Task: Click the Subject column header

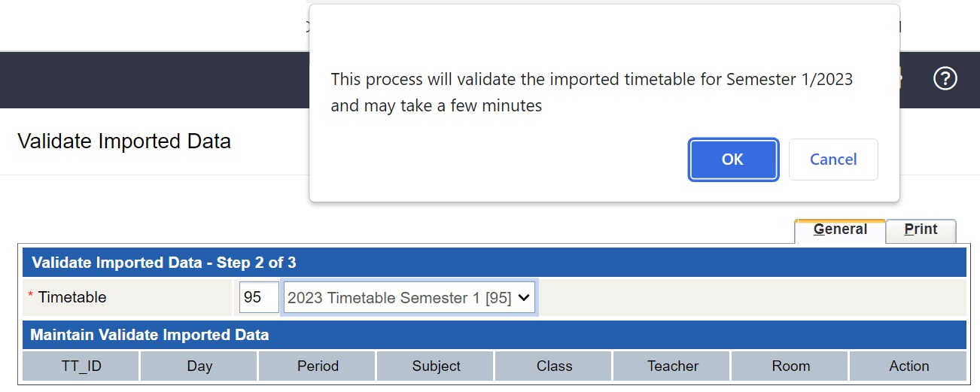Action: tap(436, 366)
